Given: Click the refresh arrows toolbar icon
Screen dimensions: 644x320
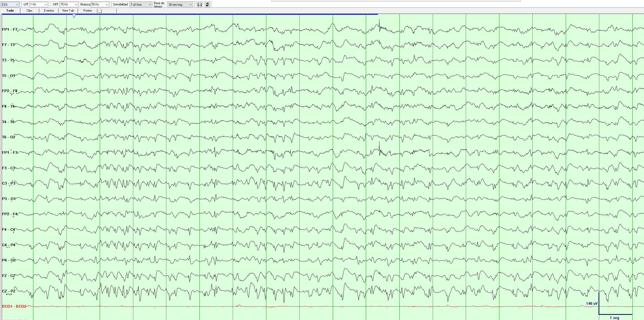Looking at the screenshot, I should 207,5.
